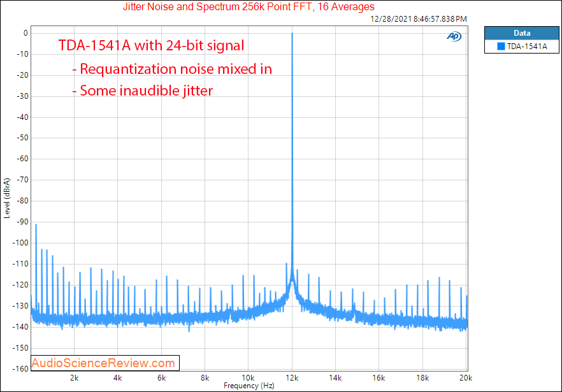The height and width of the screenshot is (392, 562).
Task: Click the 8k frequency axis tick label
Action: [x=205, y=377]
